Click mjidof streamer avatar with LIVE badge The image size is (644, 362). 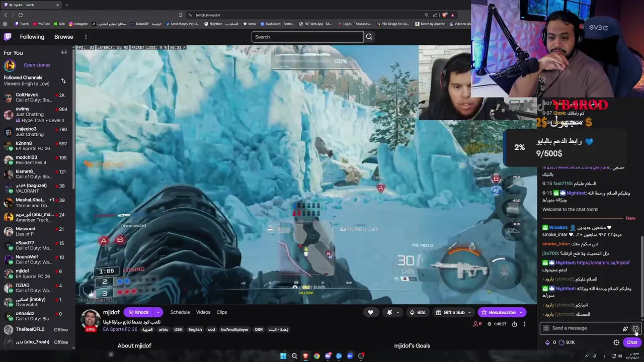(x=91, y=320)
